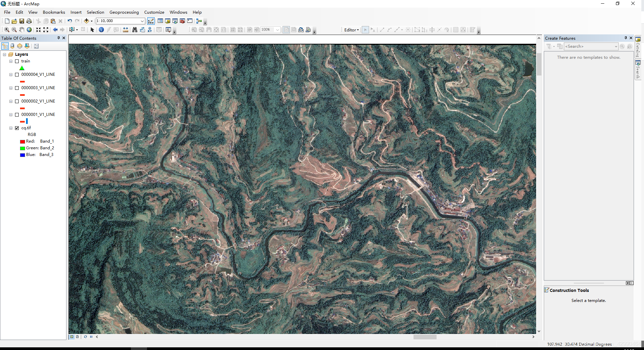Click the red Band_1 color swatch
Screen dimensions: 644x350
coord(22,142)
